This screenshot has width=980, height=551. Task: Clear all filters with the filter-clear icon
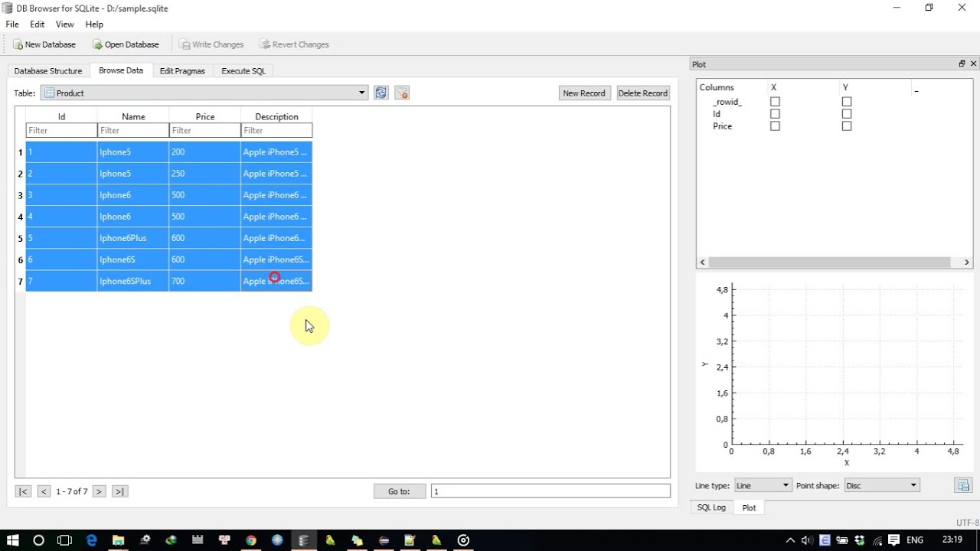pyautogui.click(x=402, y=93)
